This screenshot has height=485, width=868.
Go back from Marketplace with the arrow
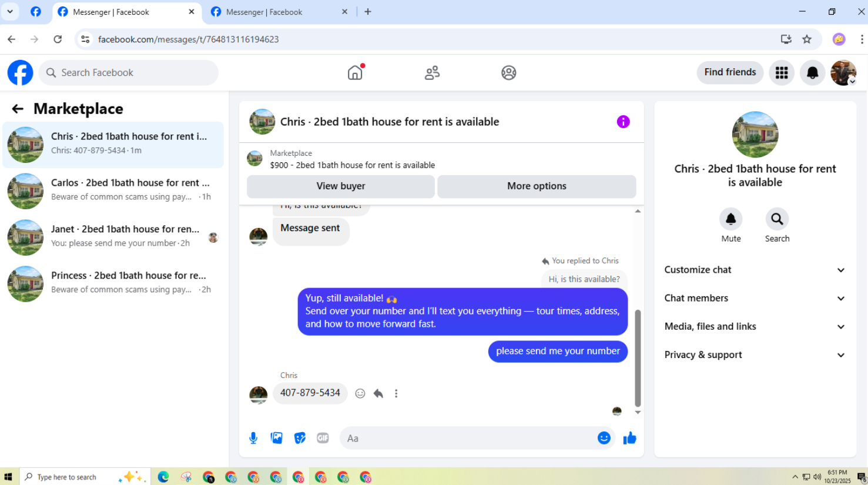(x=18, y=109)
